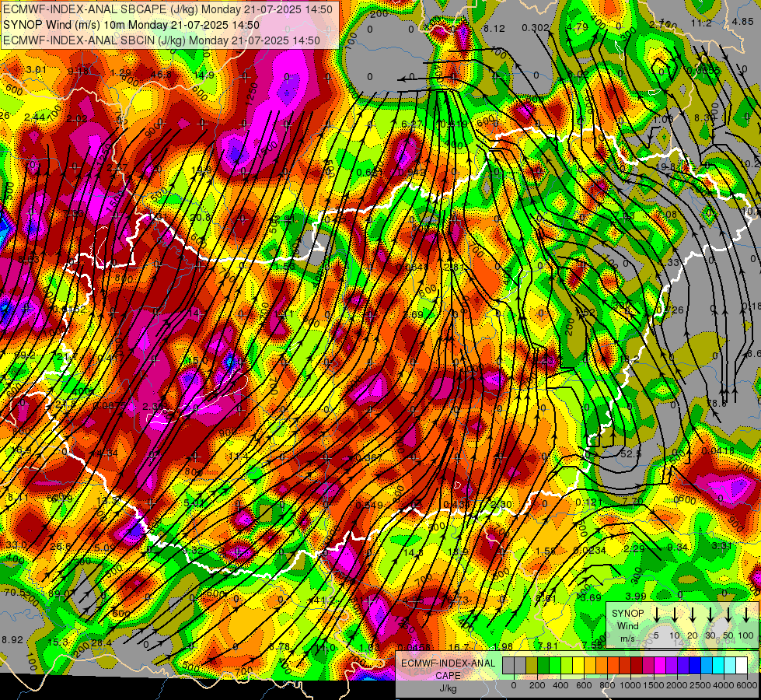The image size is (761, 700).
Task: Pick the dark red CAPE legend swatch
Action: [x=637, y=665]
